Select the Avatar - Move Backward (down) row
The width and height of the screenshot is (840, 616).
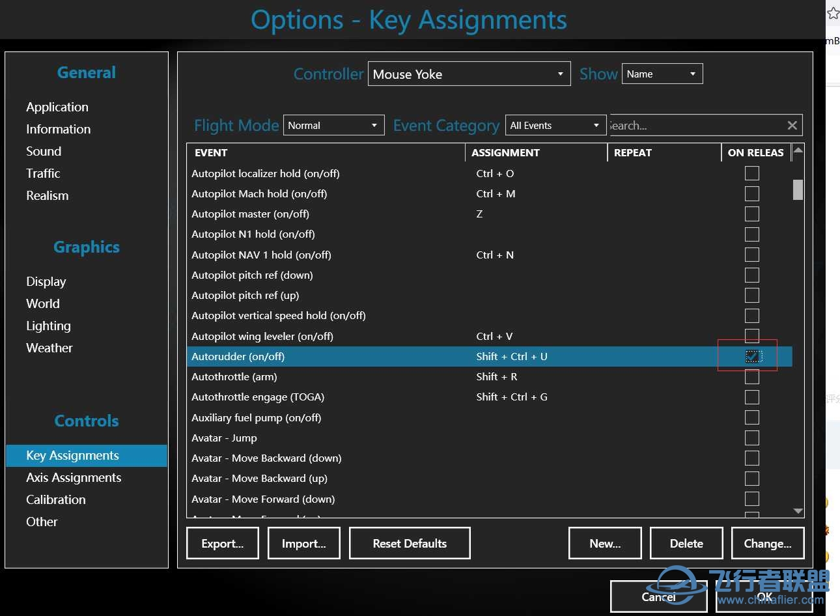click(490, 458)
